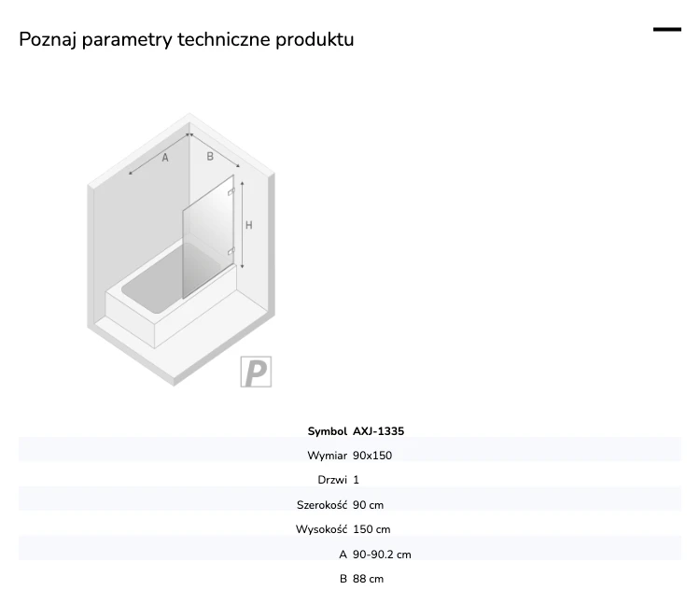Click the Wymiar row label
The height and width of the screenshot is (604, 700).
[328, 456]
